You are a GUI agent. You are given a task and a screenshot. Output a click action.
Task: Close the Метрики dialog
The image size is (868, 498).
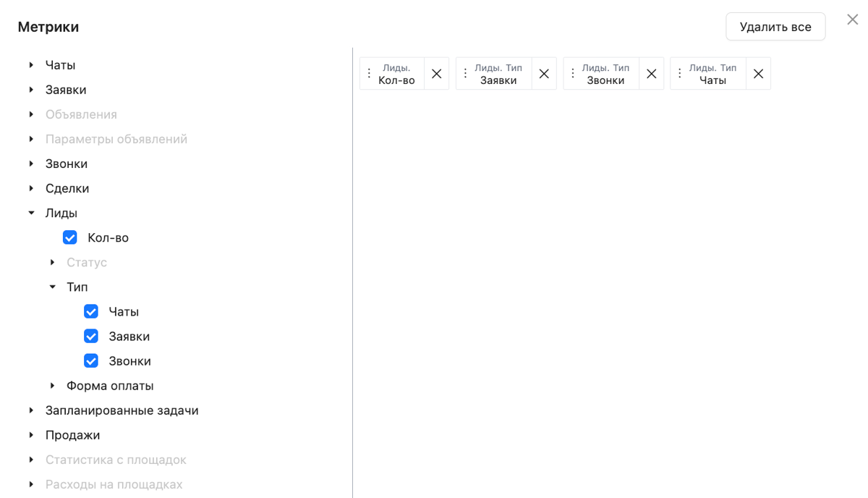pos(852,20)
